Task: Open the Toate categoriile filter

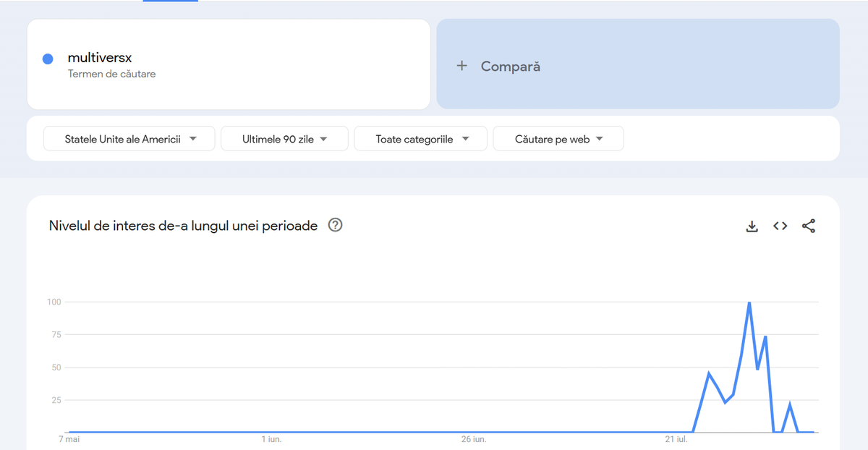Action: (x=421, y=139)
